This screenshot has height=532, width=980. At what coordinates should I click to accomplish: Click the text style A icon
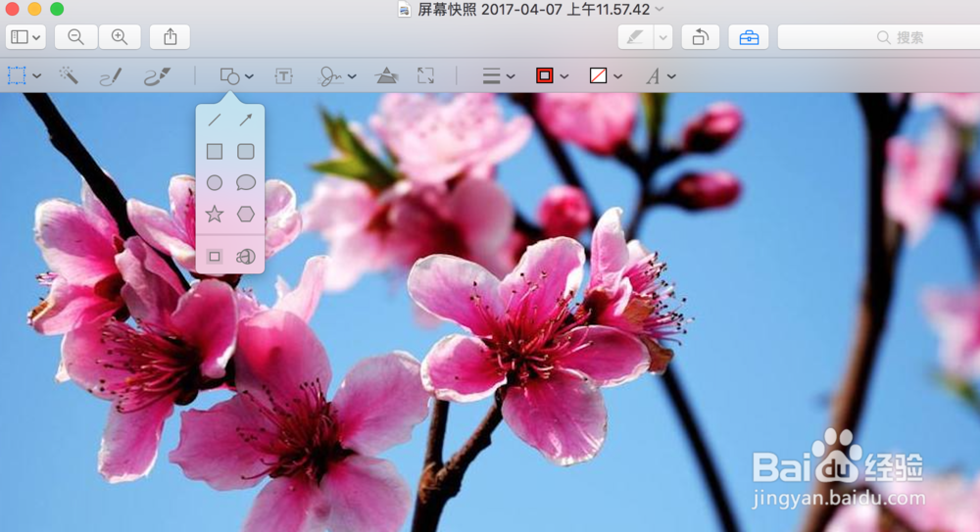[653, 76]
